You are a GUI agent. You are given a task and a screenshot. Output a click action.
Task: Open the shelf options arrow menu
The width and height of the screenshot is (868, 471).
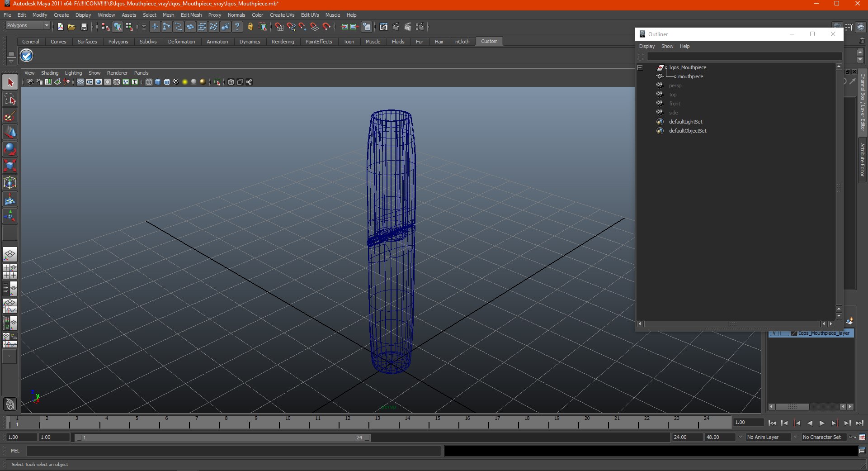click(x=11, y=61)
